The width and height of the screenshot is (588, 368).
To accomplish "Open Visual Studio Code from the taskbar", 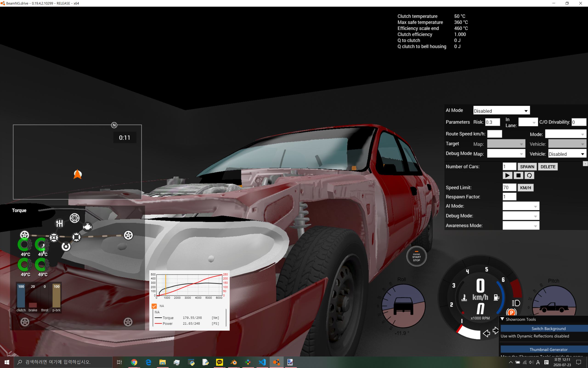I will tap(262, 362).
